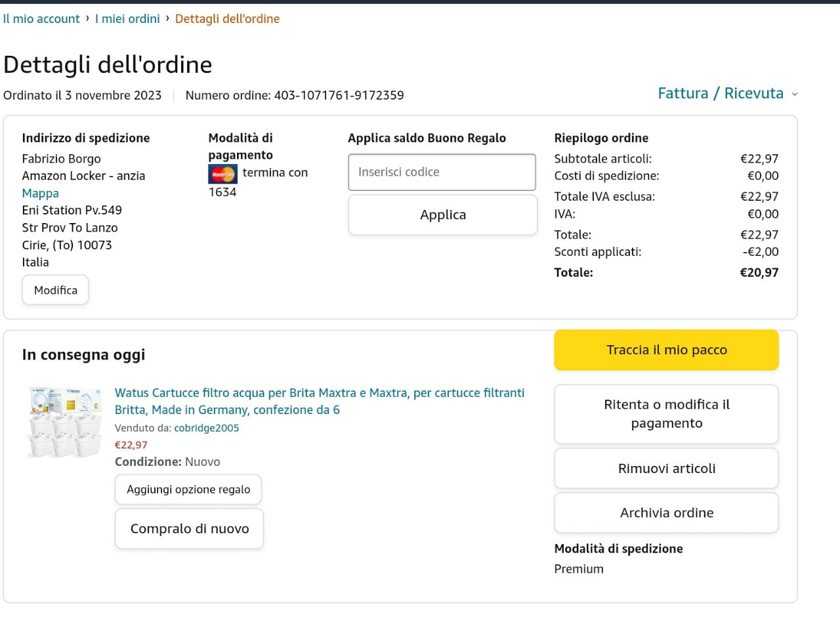The height and width of the screenshot is (624, 840).
Task: Click the Rimuovi articoli button
Action: tap(666, 468)
